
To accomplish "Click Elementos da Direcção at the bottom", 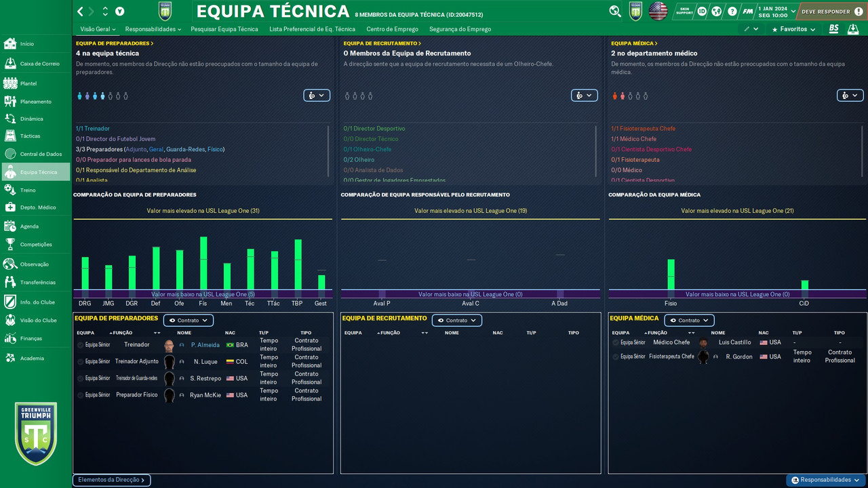I will pos(111,480).
